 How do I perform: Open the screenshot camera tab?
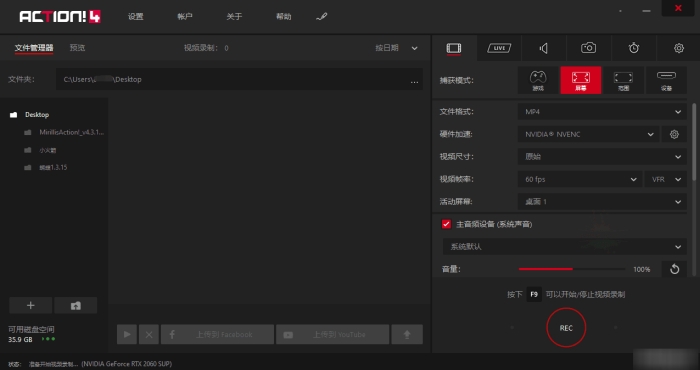point(588,48)
